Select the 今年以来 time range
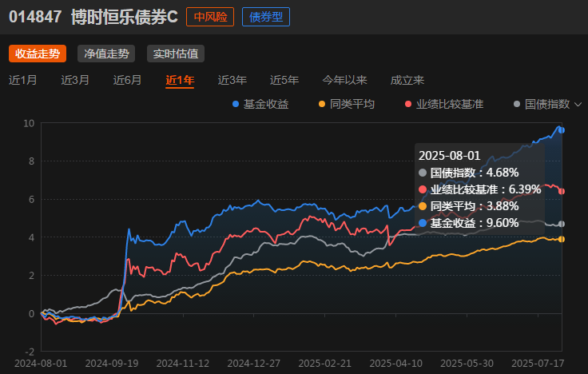This screenshot has width=588, height=374. [x=344, y=80]
